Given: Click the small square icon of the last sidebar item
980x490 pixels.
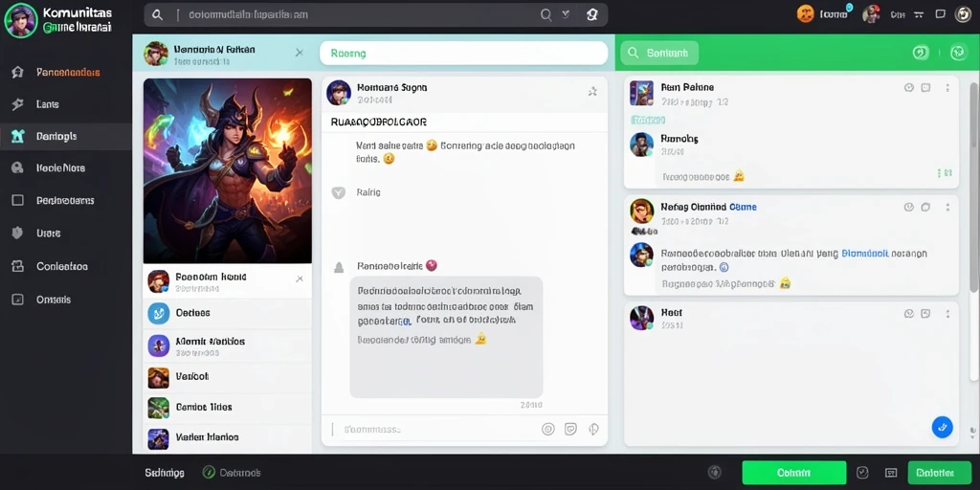Looking at the screenshot, I should [17, 300].
